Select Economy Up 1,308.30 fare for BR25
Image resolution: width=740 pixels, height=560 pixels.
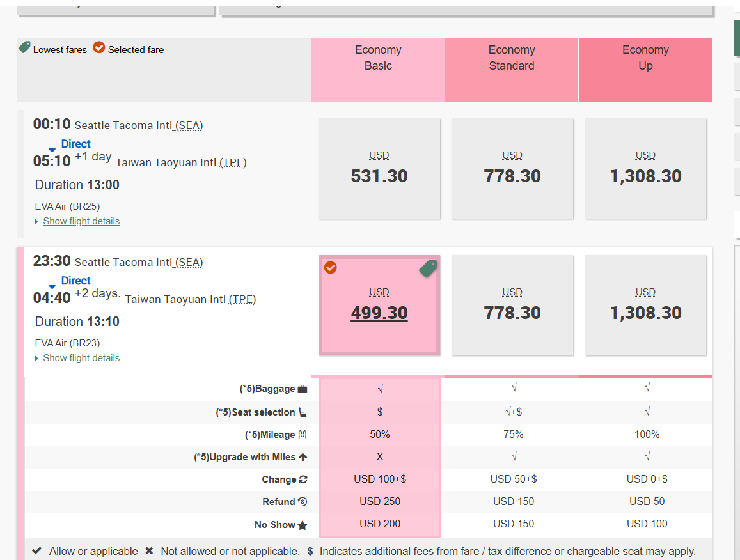pyautogui.click(x=645, y=169)
